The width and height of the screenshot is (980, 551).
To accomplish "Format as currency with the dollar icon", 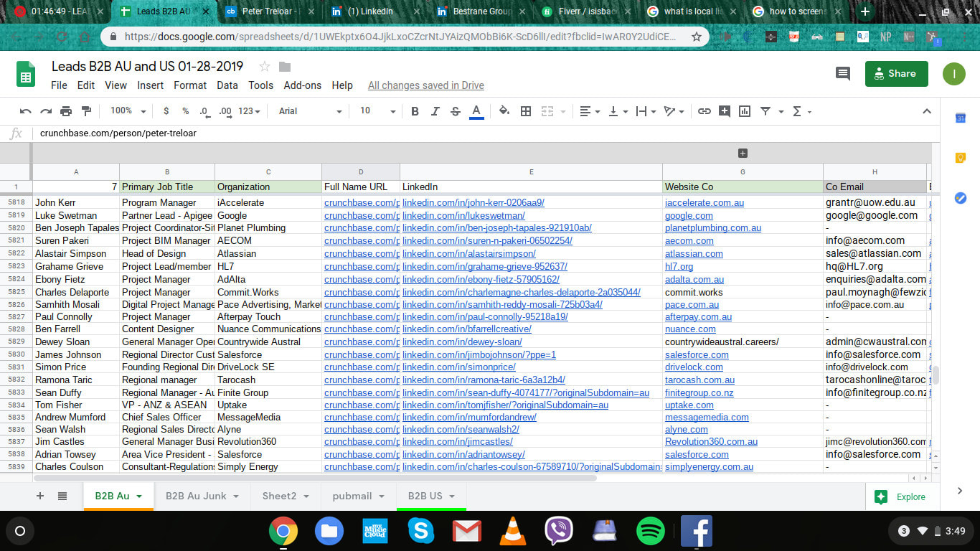I will (166, 111).
